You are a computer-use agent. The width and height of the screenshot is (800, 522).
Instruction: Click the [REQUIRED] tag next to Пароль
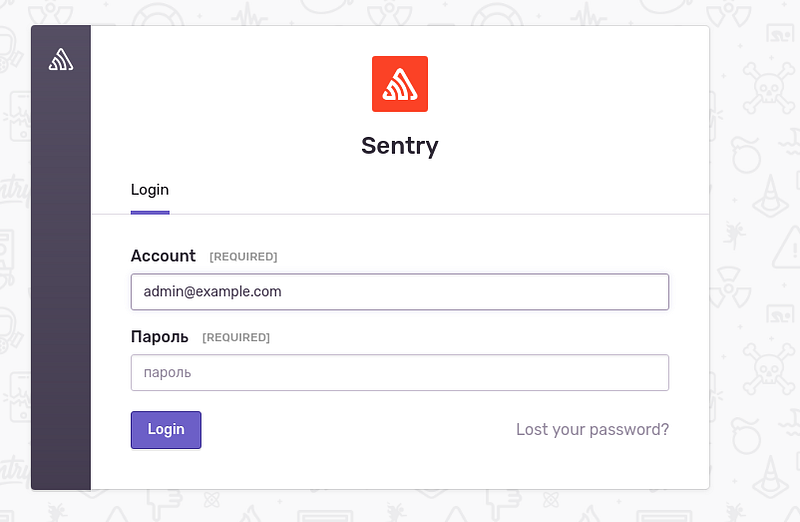(236, 337)
